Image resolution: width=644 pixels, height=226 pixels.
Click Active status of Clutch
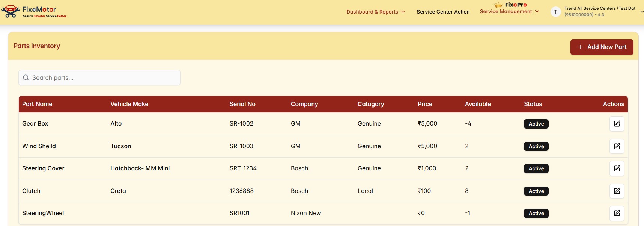[536, 191]
